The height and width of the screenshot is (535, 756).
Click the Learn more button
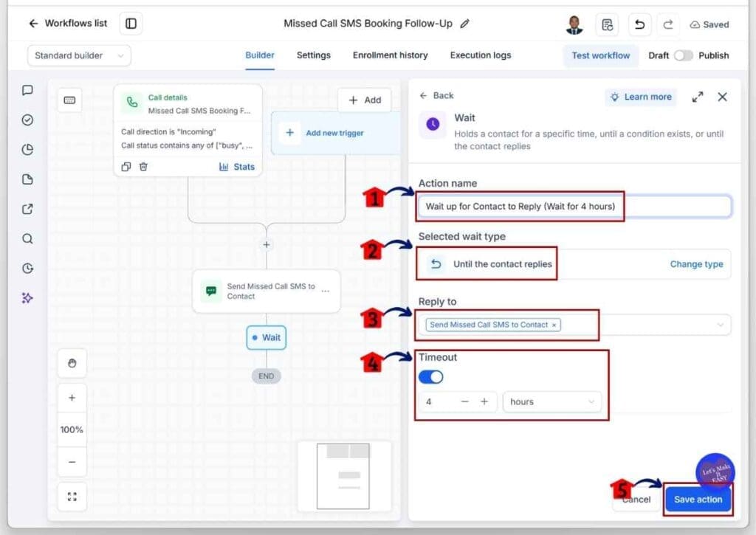point(642,97)
